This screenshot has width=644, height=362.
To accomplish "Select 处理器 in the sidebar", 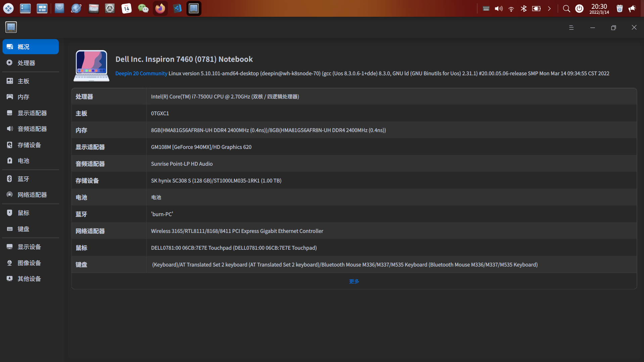I will [x=31, y=63].
